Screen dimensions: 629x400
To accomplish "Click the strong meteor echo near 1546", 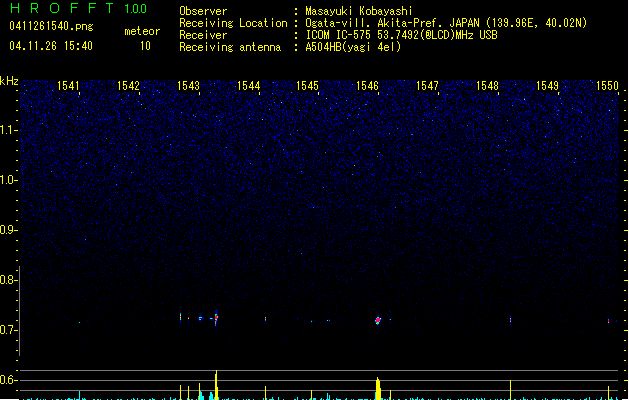I will point(377,320).
